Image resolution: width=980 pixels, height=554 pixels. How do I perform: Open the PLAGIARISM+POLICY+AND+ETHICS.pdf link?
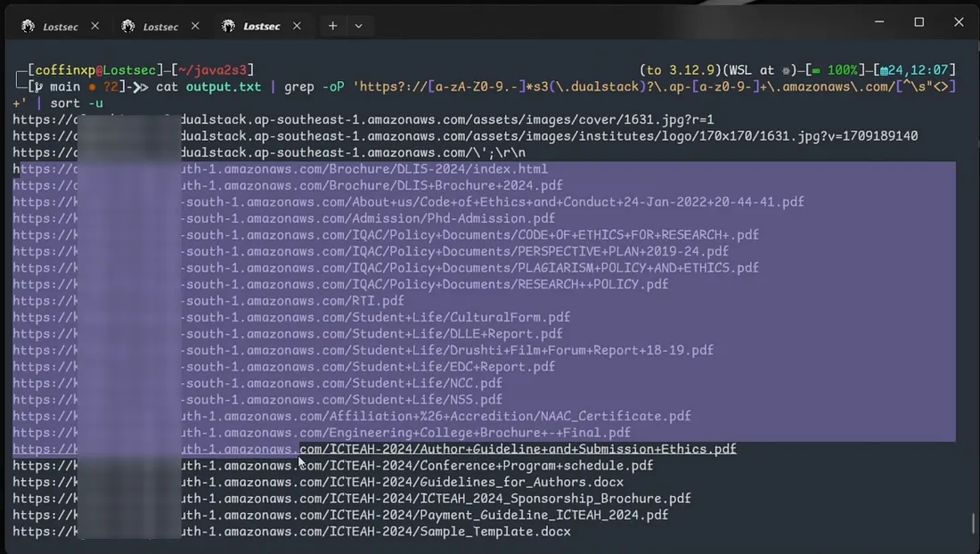(386, 268)
